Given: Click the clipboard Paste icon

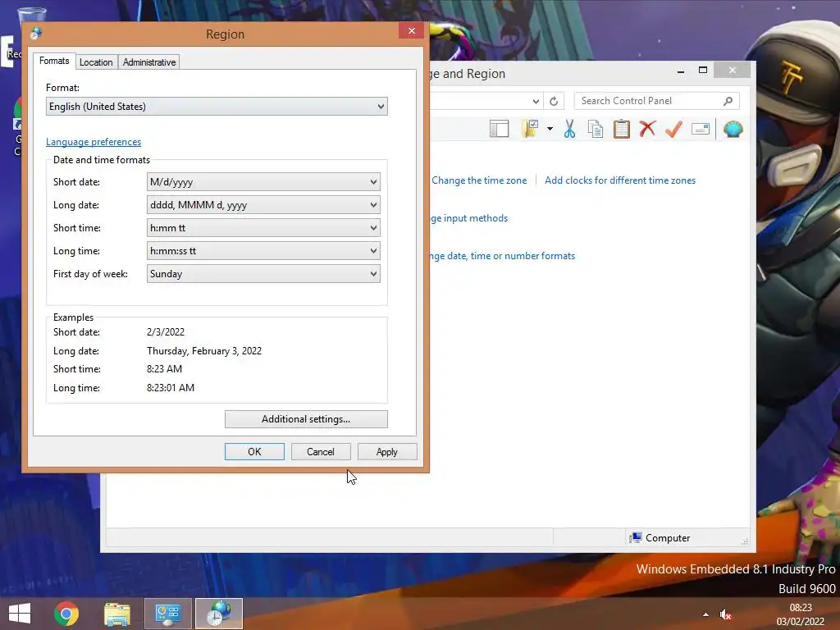Looking at the screenshot, I should [622, 129].
